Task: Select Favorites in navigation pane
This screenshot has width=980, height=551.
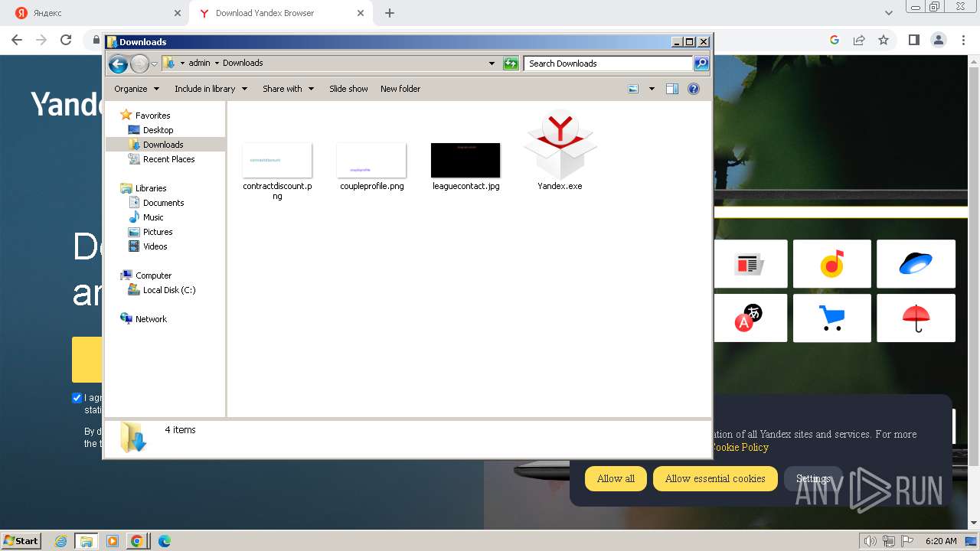Action: pos(152,116)
